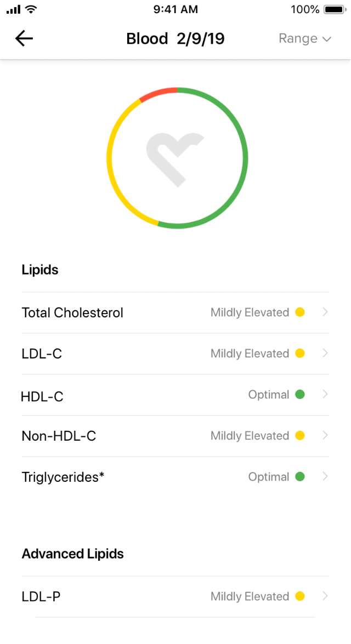351x644 pixels.
Task: Open the Range dropdown
Action: [x=304, y=38]
